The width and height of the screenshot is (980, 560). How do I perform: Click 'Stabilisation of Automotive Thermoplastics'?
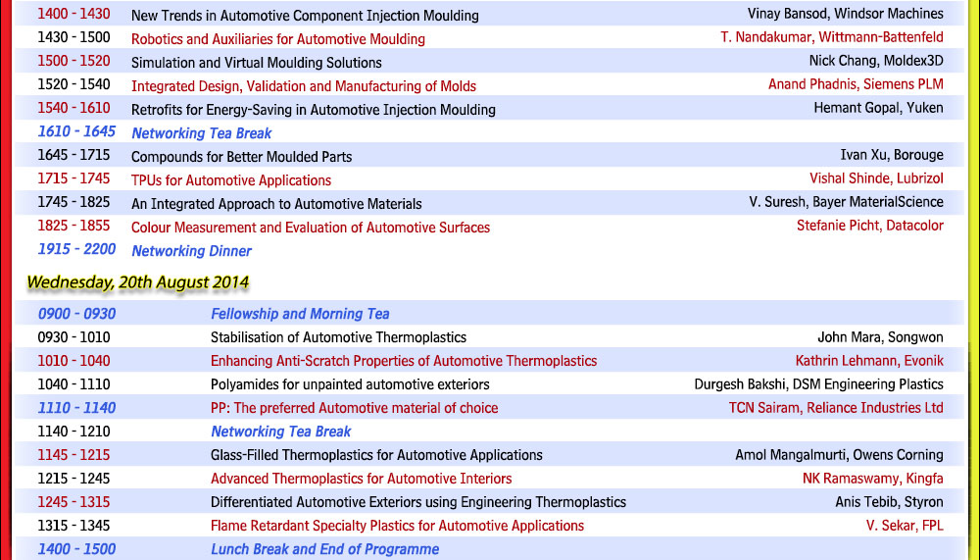(x=338, y=337)
